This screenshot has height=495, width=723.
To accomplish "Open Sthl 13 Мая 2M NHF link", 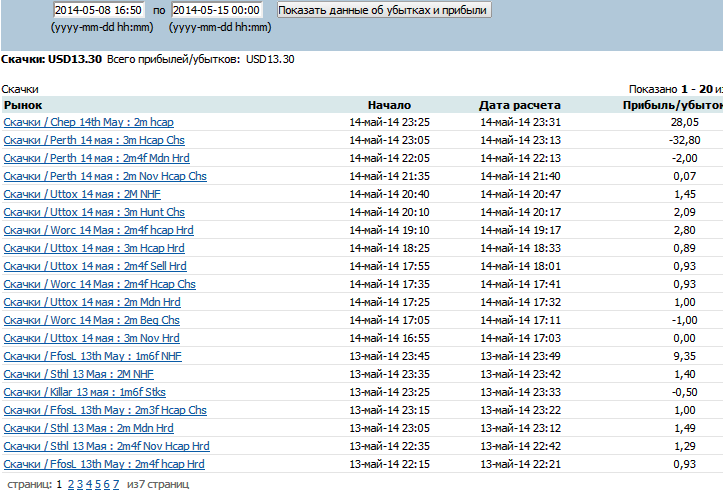I will 78,374.
